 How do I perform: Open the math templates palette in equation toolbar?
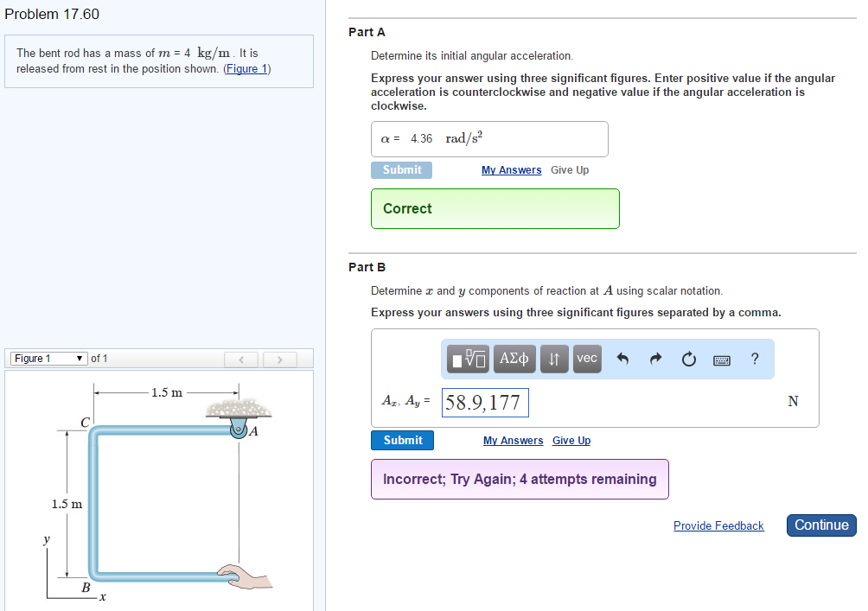click(x=467, y=359)
